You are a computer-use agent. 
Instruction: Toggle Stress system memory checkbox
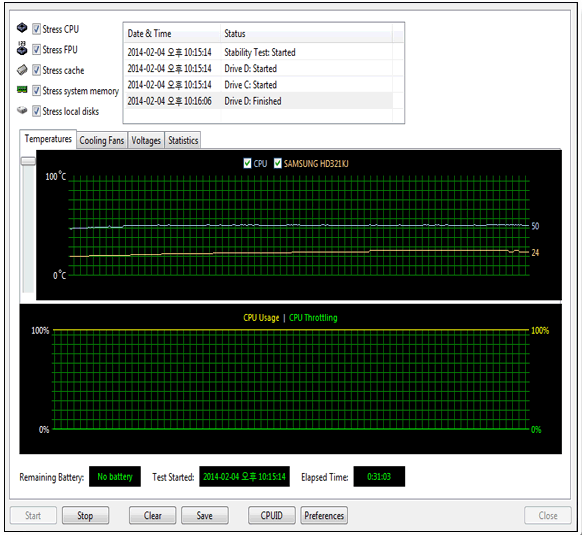coord(36,91)
